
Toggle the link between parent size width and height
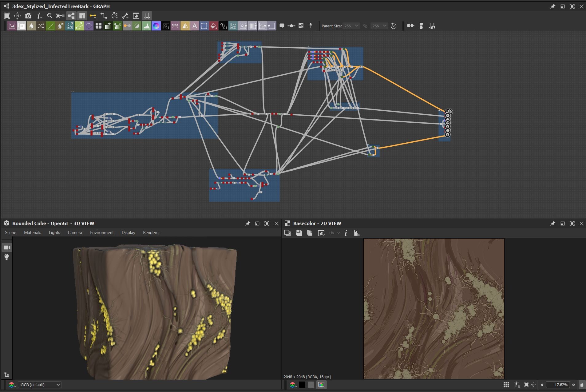(365, 26)
